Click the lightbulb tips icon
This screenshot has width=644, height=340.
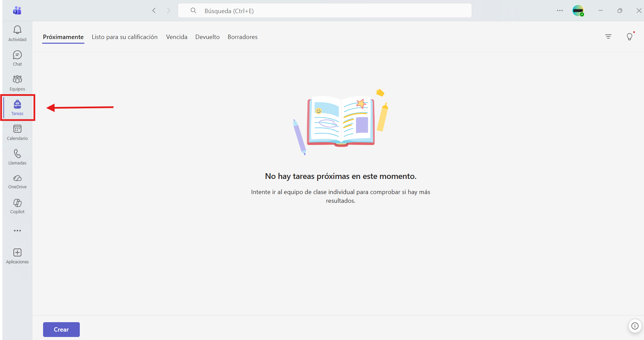(x=630, y=36)
